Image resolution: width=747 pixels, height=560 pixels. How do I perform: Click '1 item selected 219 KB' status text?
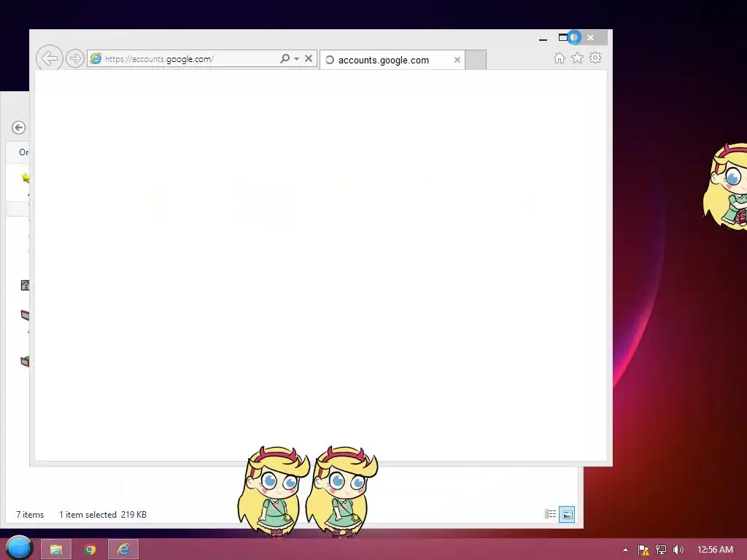pyautogui.click(x=103, y=515)
